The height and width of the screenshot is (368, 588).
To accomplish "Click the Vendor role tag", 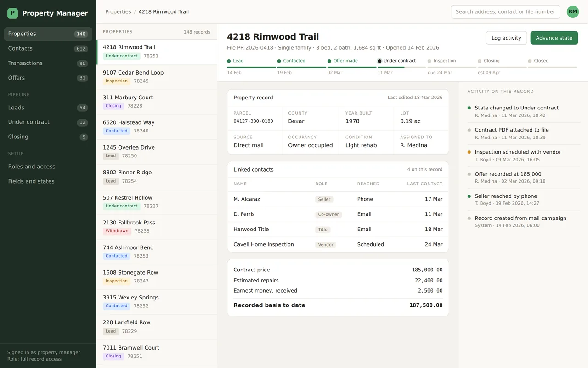I will tap(326, 245).
